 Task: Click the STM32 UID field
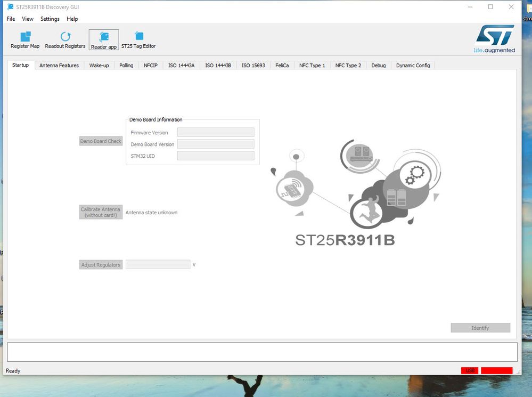coord(216,156)
